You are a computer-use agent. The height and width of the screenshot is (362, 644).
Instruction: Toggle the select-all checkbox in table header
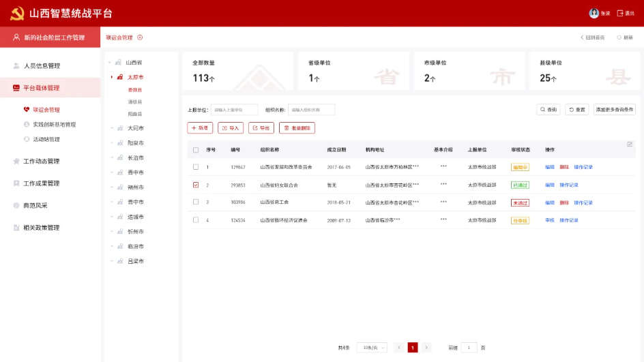point(196,150)
